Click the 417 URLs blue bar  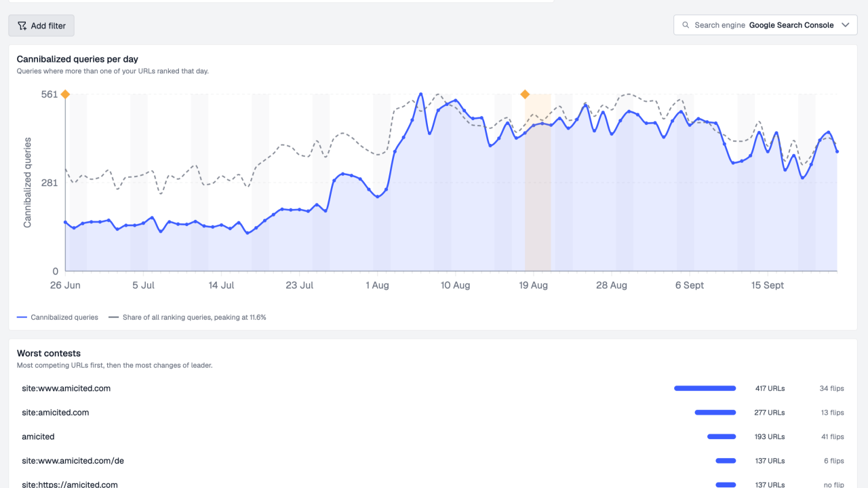(705, 388)
